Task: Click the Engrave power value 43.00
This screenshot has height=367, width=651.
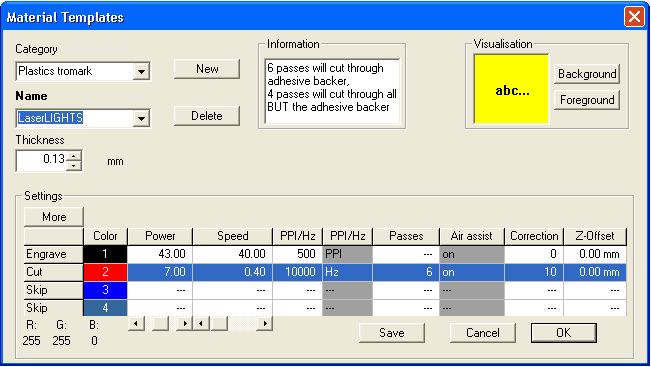Action: 160,254
